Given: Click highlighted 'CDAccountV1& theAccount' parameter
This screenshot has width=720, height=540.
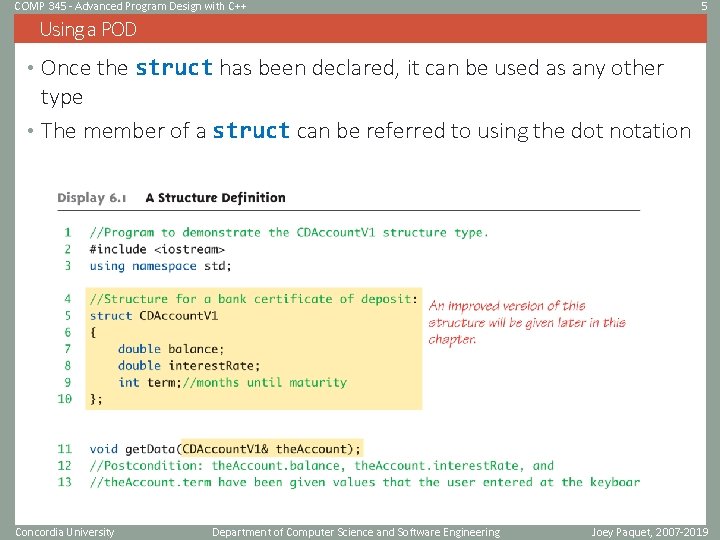Looking at the screenshot, I should point(264,449).
